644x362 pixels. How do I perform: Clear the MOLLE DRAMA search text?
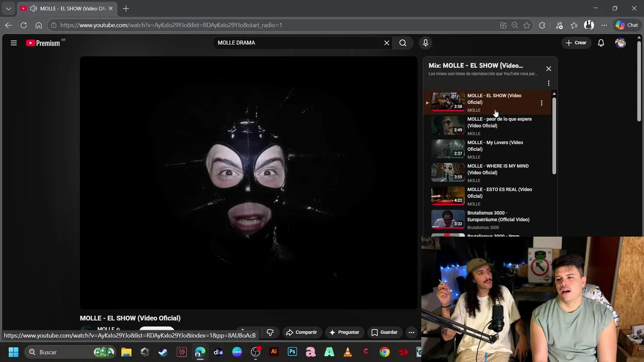386,43
